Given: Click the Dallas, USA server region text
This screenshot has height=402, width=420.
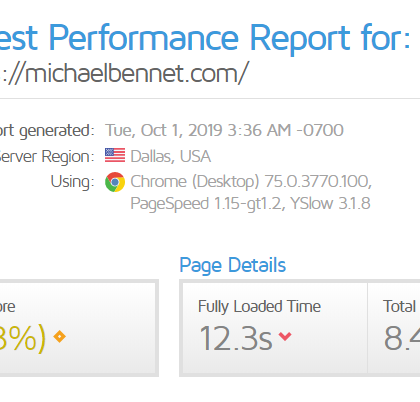Looking at the screenshot, I should pyautogui.click(x=171, y=156).
